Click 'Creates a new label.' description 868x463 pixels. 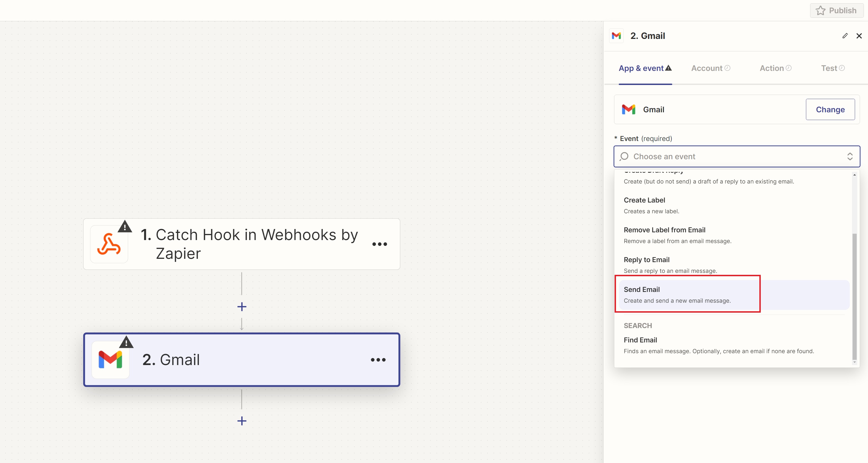[651, 211]
